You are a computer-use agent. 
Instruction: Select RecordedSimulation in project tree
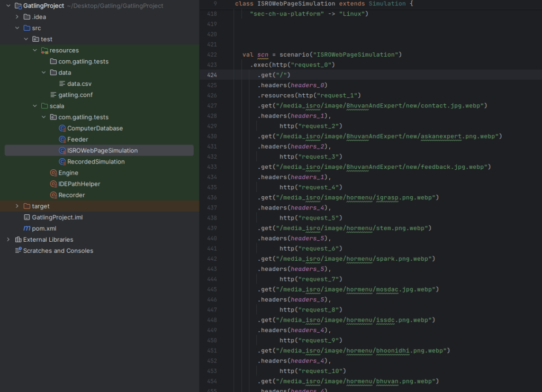(x=96, y=162)
